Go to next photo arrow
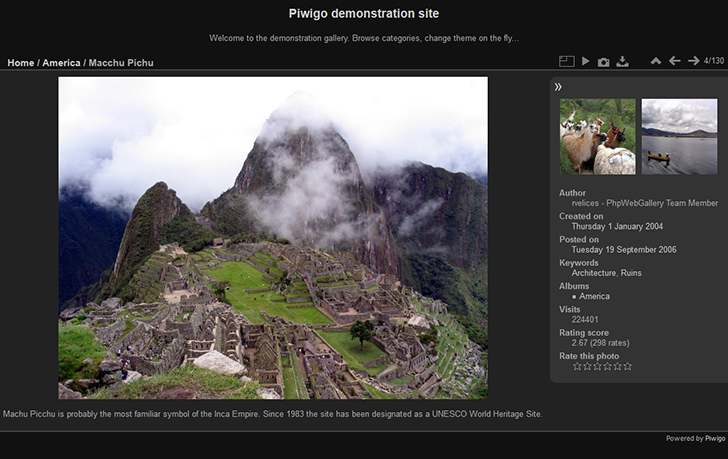 pyautogui.click(x=693, y=61)
